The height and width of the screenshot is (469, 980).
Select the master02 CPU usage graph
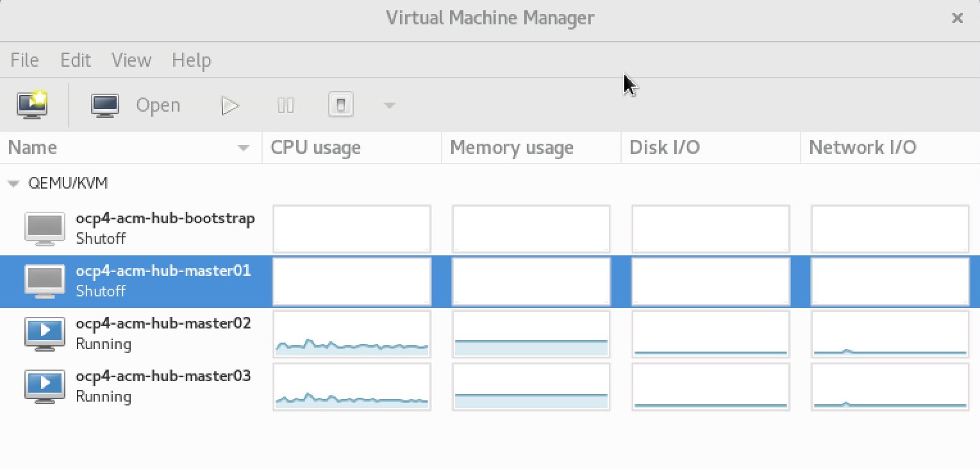tap(351, 334)
